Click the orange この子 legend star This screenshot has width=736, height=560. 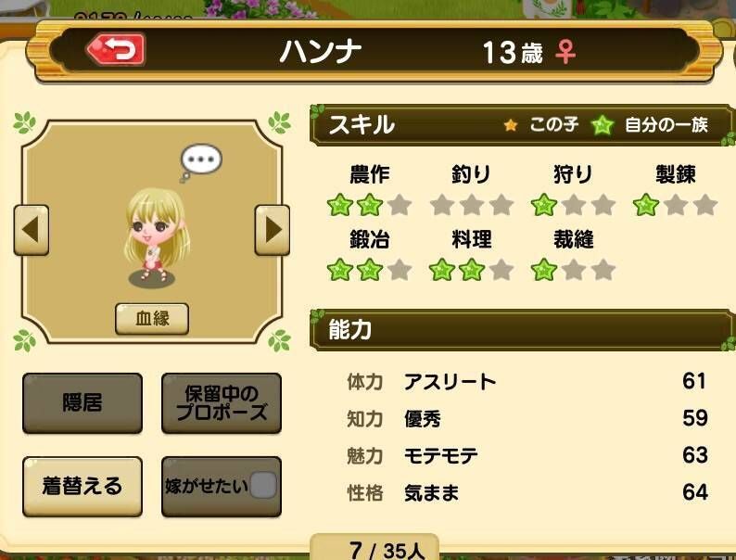click(510, 125)
